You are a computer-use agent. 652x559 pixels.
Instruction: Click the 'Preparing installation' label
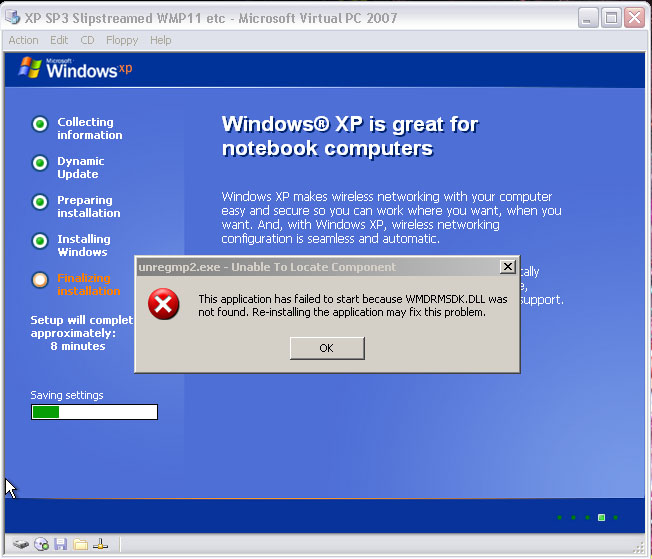pos(89,207)
